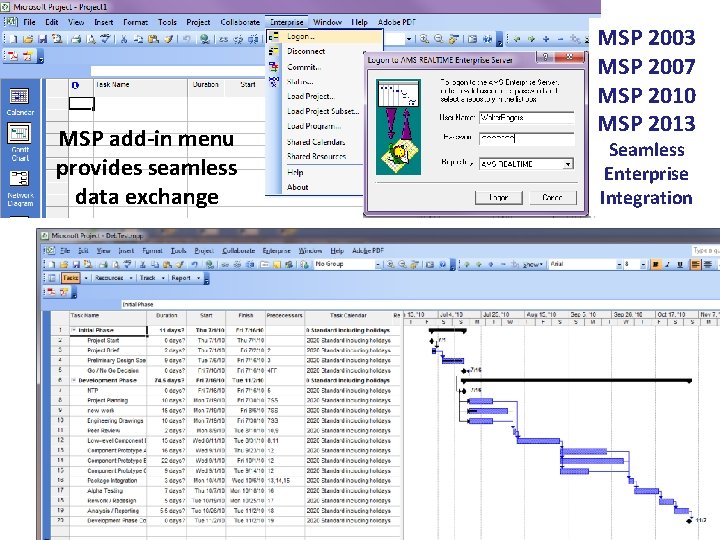Choose About from the Enterprise menu
Screen dimensions: 720x540
coord(298,187)
